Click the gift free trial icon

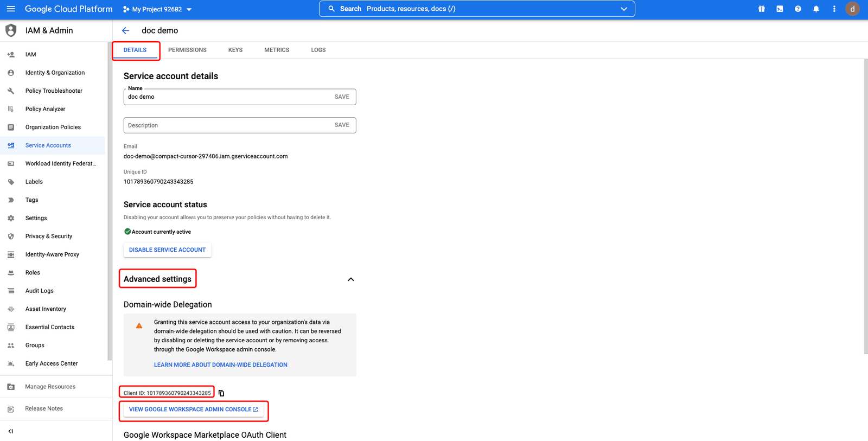tap(762, 9)
